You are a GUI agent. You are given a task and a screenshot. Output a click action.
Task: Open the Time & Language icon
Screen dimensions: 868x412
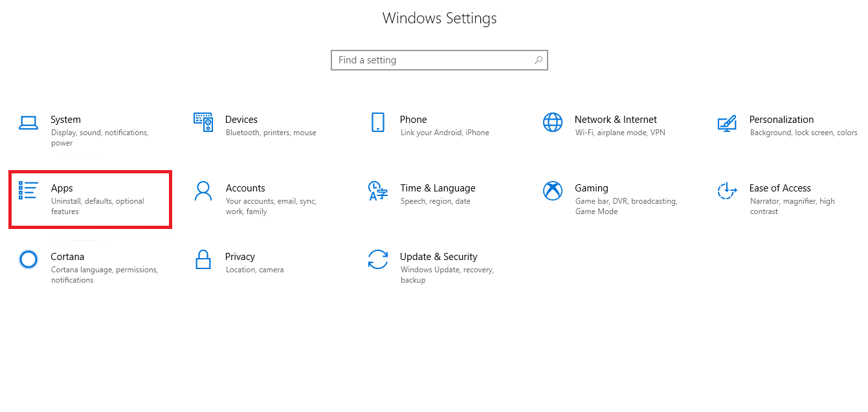(x=378, y=191)
